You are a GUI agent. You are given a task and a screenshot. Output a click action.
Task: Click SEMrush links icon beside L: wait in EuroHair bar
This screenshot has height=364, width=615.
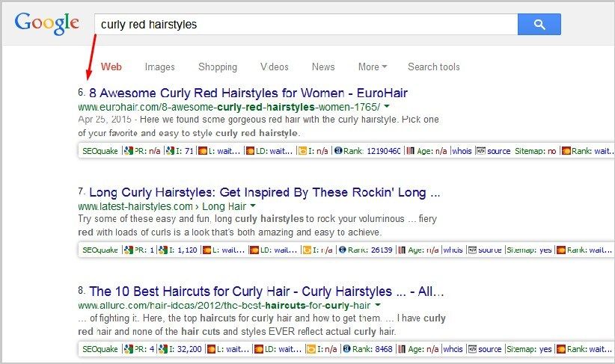click(x=203, y=151)
